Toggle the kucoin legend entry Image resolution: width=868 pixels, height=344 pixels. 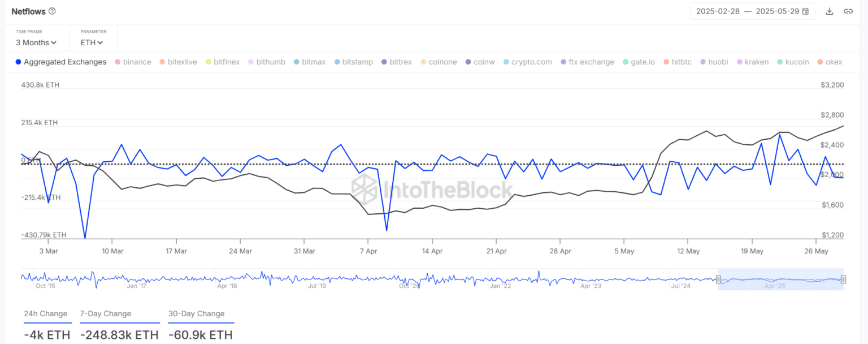pyautogui.click(x=793, y=62)
